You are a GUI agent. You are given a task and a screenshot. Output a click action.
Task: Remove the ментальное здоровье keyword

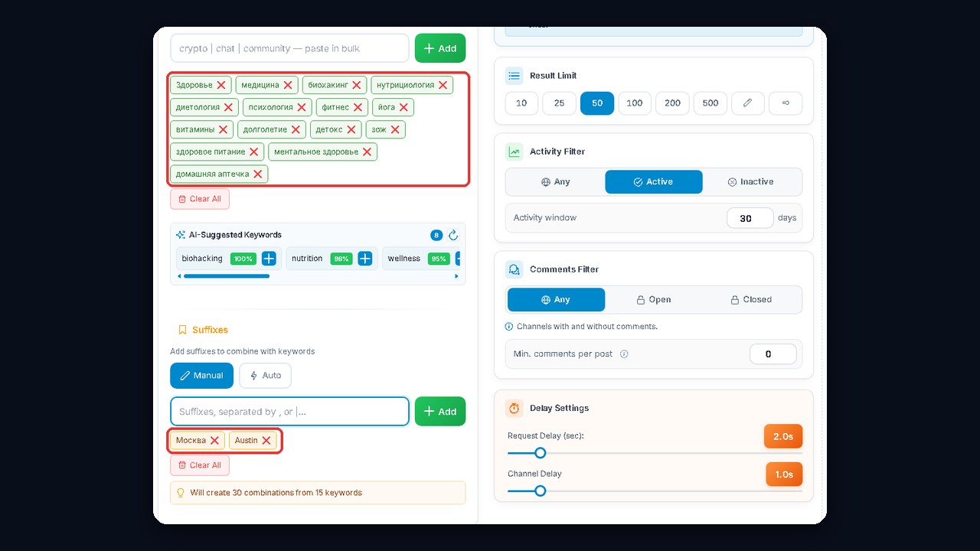[x=367, y=152]
